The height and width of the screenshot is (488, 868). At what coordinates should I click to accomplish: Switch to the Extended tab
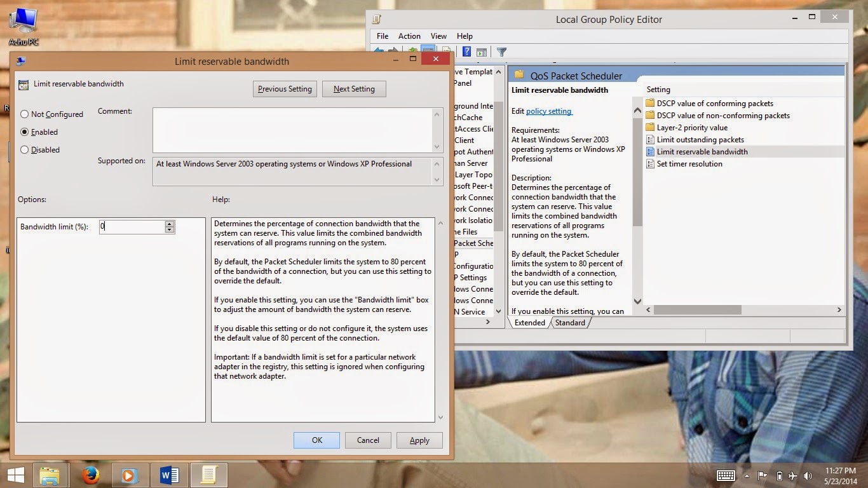pos(530,323)
